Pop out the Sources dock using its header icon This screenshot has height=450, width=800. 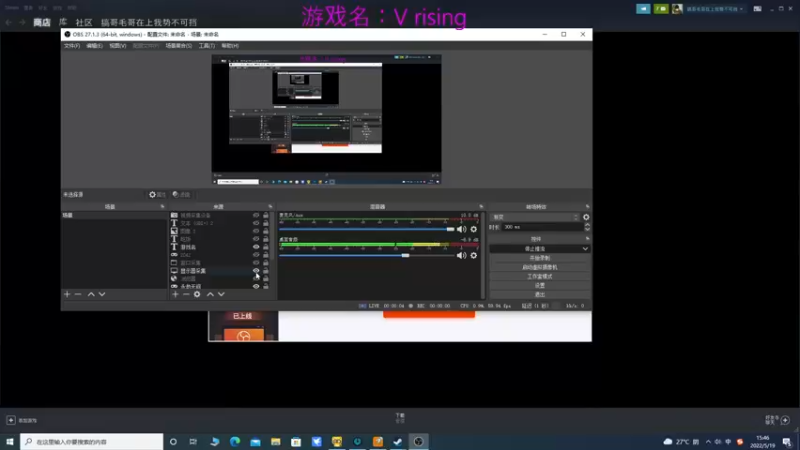tap(270, 207)
